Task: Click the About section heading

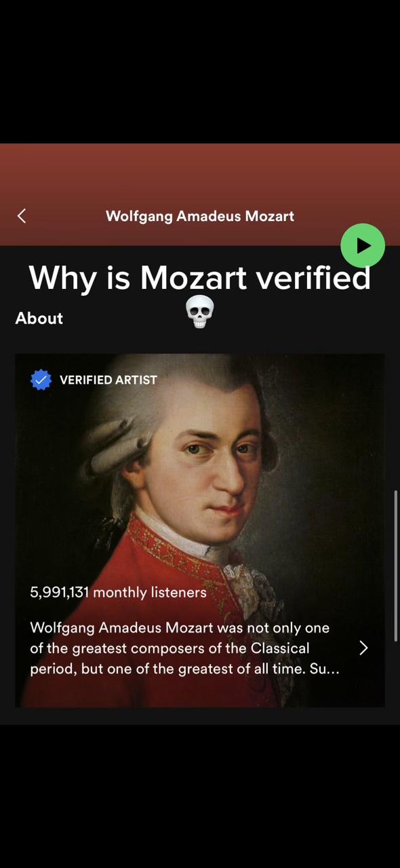Action: coord(39,318)
